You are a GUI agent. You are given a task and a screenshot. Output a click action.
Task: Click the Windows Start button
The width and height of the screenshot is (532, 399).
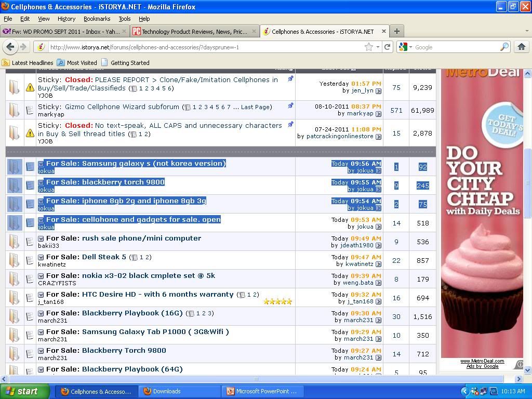[24, 391]
